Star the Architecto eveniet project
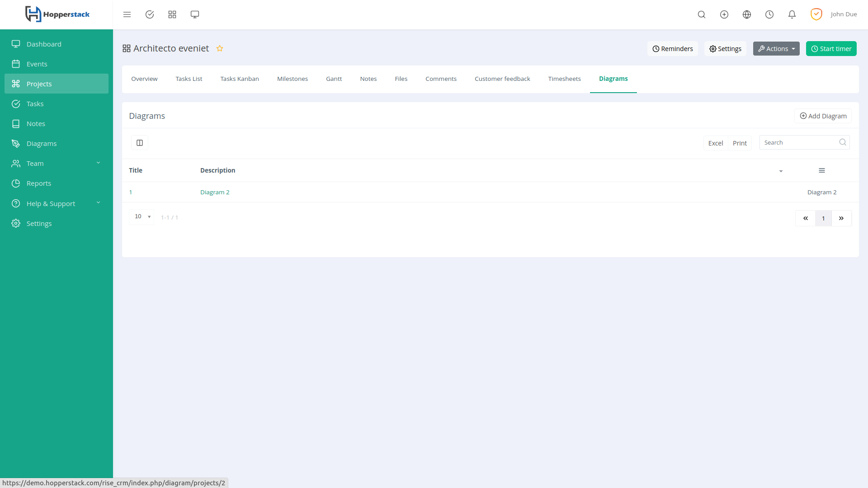This screenshot has height=488, width=868. [220, 48]
